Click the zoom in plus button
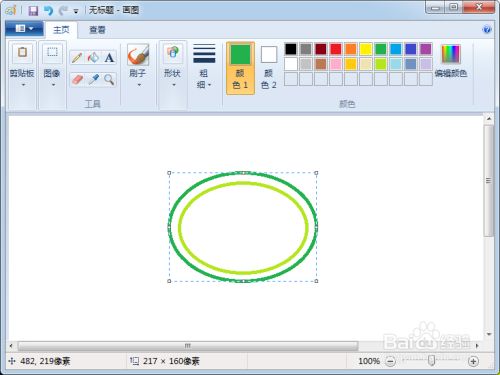Screen dimensions: 500x375 pos(473,361)
